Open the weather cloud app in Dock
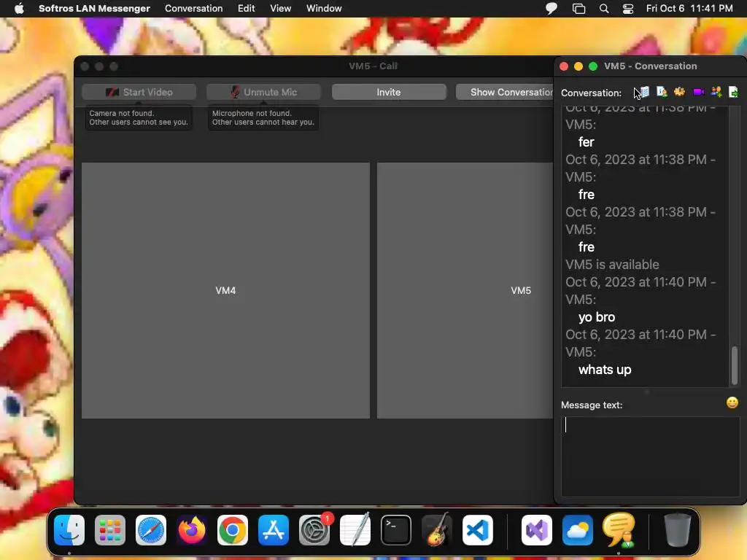Screen dimensions: 747x560 (578, 530)
